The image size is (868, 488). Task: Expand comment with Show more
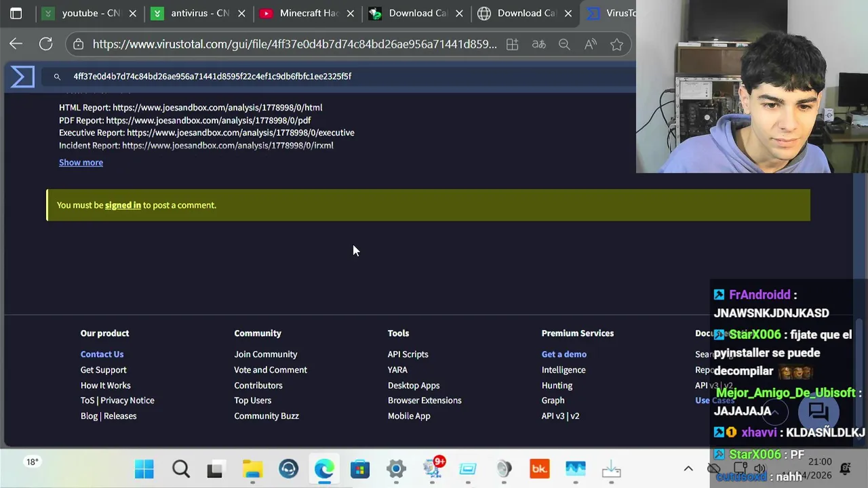(x=81, y=162)
